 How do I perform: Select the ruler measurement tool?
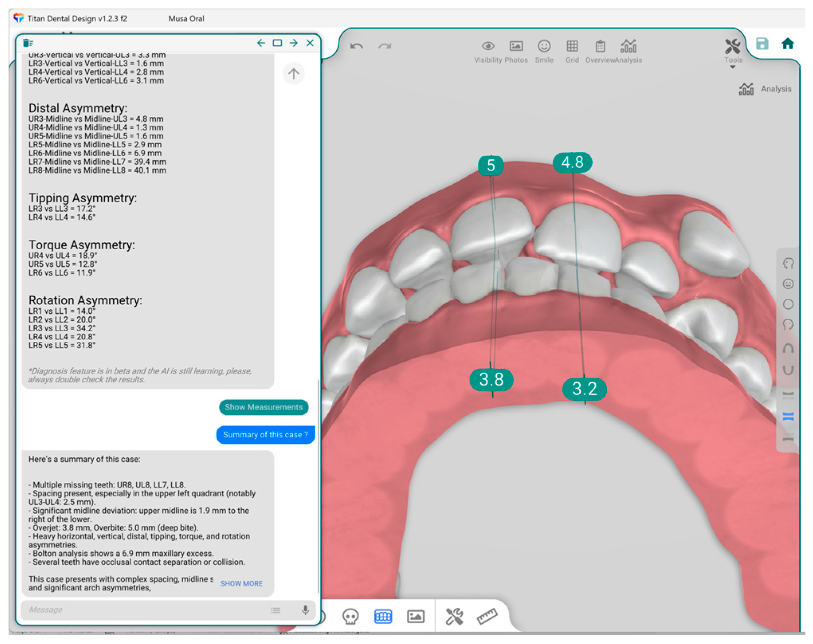click(x=487, y=617)
